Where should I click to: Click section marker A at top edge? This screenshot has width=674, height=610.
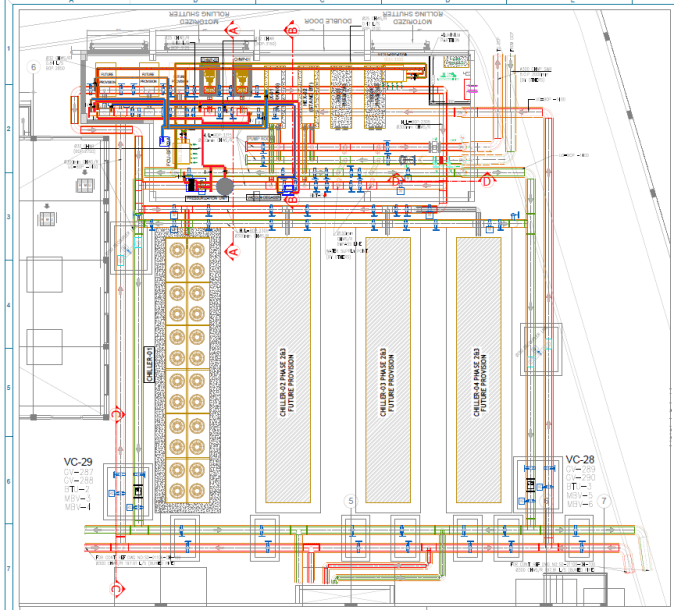click(x=233, y=31)
